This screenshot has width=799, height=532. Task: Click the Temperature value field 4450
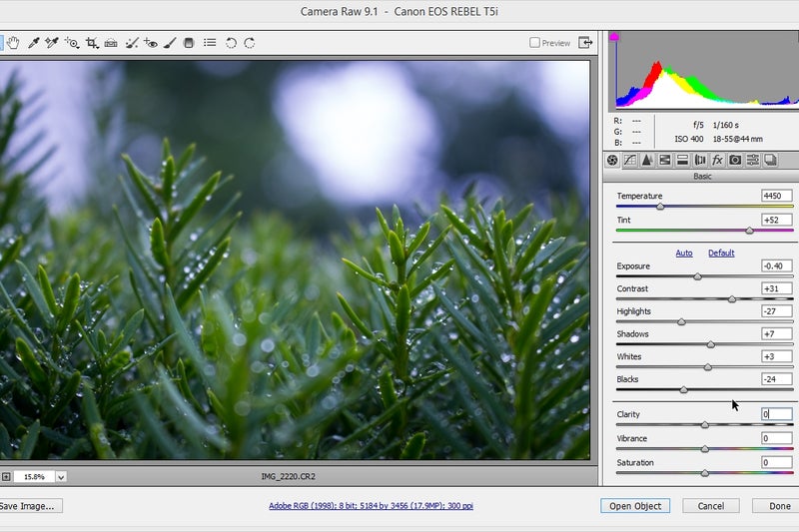[777, 196]
